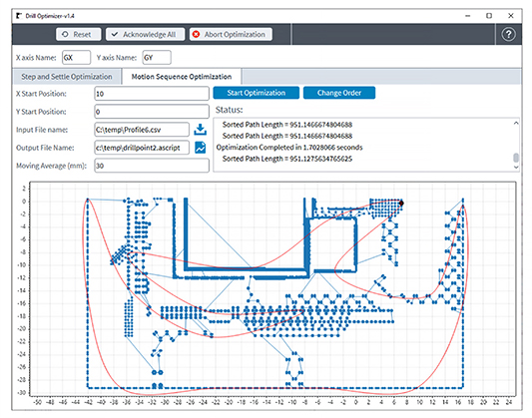Select the Motion Sequence Optimization tab

click(182, 77)
